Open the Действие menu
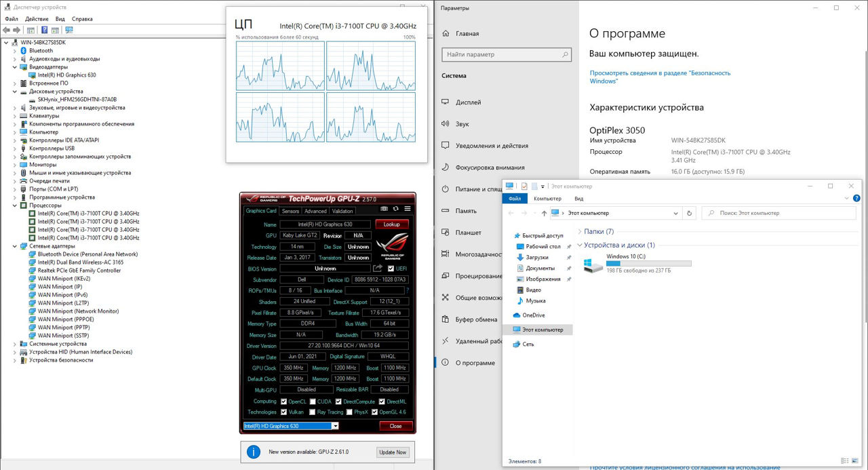This screenshot has width=868, height=470. pyautogui.click(x=37, y=19)
